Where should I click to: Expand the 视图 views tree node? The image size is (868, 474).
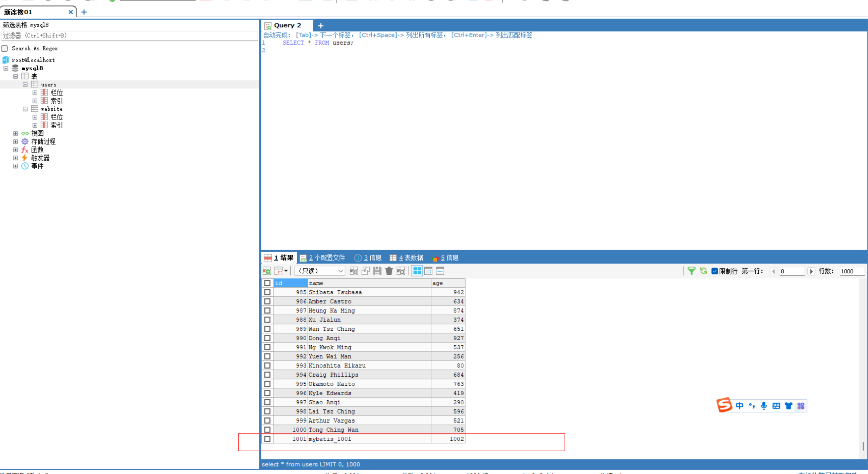point(16,133)
